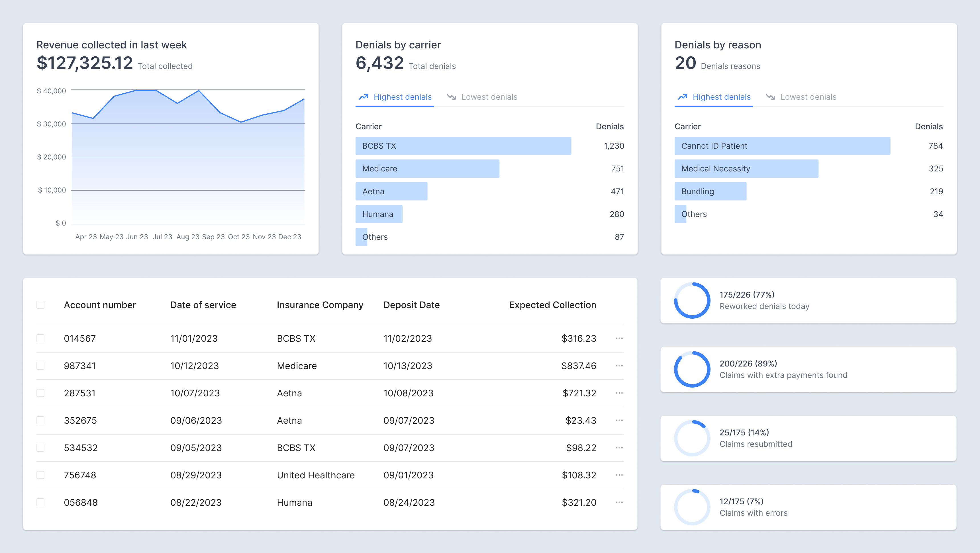The width and height of the screenshot is (980, 553).
Task: Click the $721.32 expected collection cell
Action: pos(579,393)
